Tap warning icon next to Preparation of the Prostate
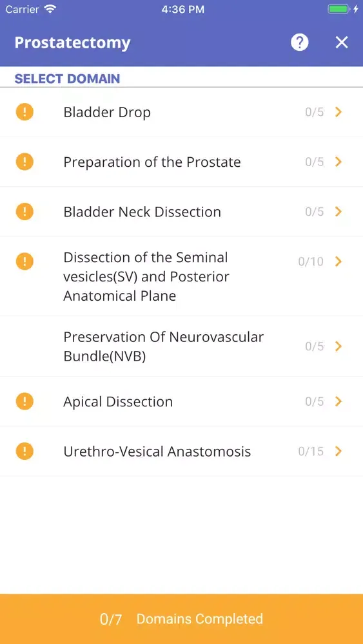Screen dimensions: 363x644 coord(25,162)
